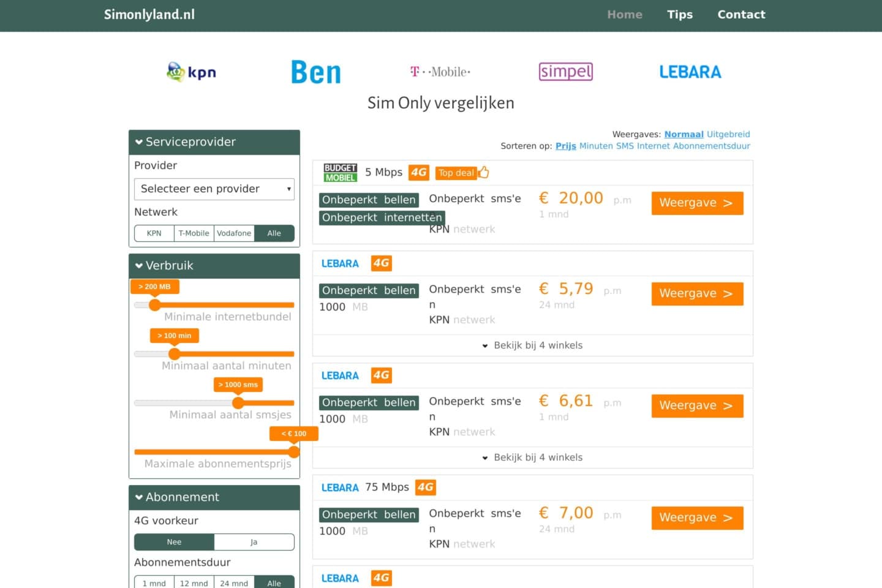Open the Tips menu item
This screenshot has width=882, height=588.
(680, 15)
